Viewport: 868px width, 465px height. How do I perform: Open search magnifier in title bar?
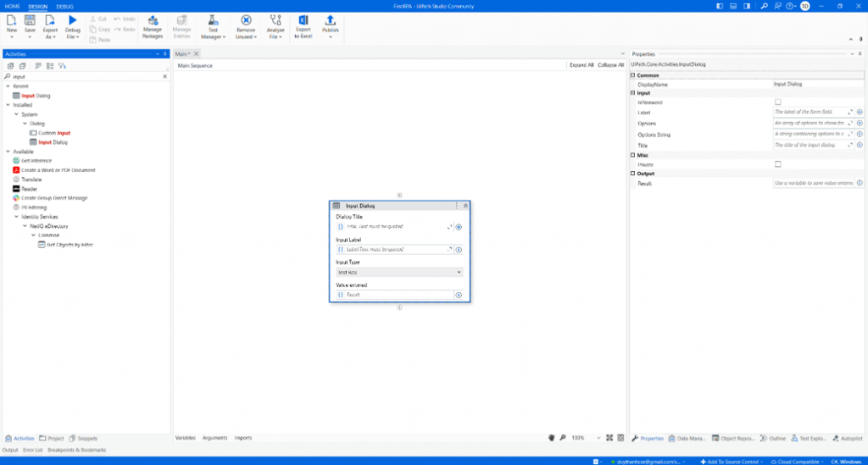(x=764, y=6)
